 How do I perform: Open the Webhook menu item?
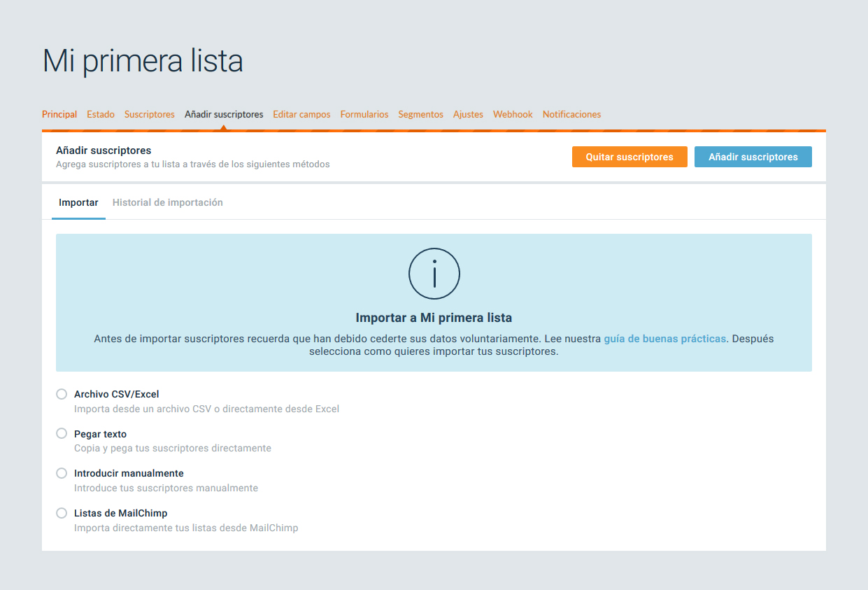click(513, 114)
